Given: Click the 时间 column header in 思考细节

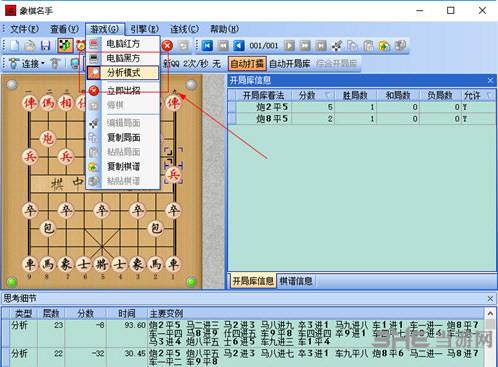Looking at the screenshot, I should (x=127, y=313).
